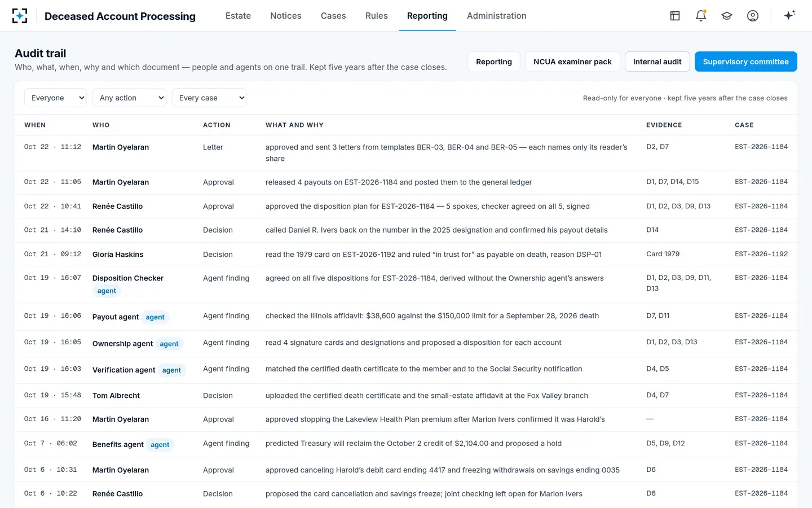Click the agent badge next to Ownership agent
This screenshot has width=812, height=508.
coord(169,344)
